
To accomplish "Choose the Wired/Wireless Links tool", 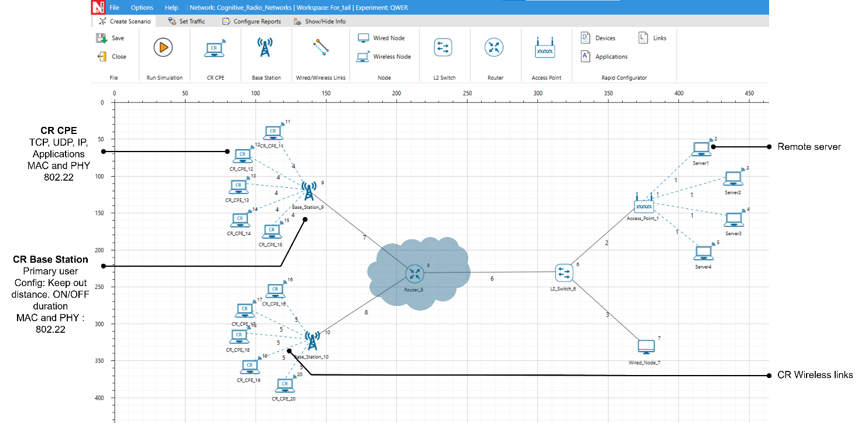I will tap(320, 47).
